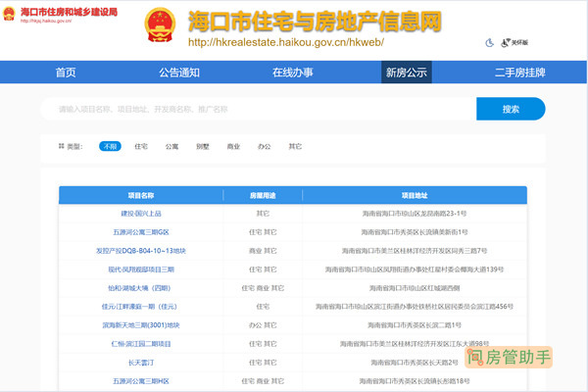The height and width of the screenshot is (392, 588).
Task: Open 滨海新天地三期(3001)地块 project link
Action: pos(141,325)
